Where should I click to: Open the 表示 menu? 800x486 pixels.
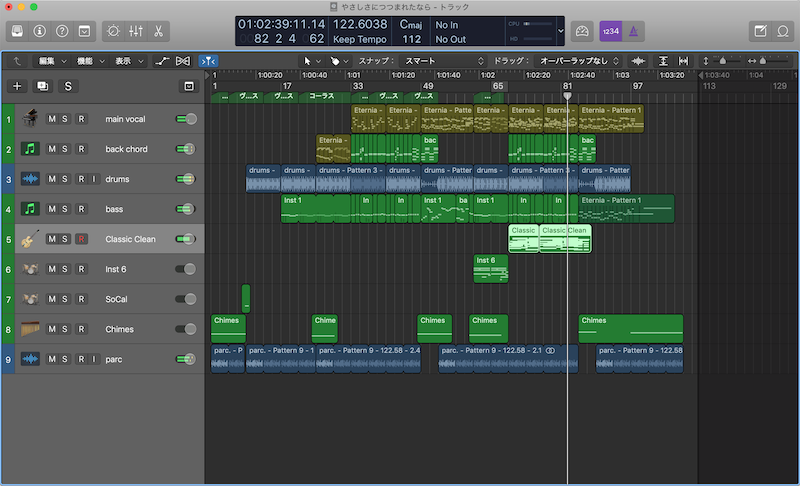coord(129,61)
